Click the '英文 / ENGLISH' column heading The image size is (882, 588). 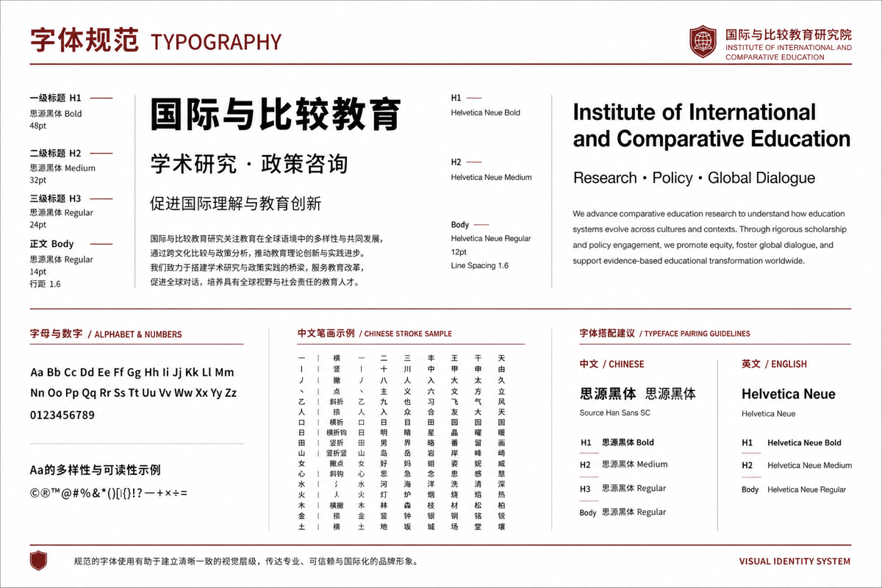click(x=774, y=365)
